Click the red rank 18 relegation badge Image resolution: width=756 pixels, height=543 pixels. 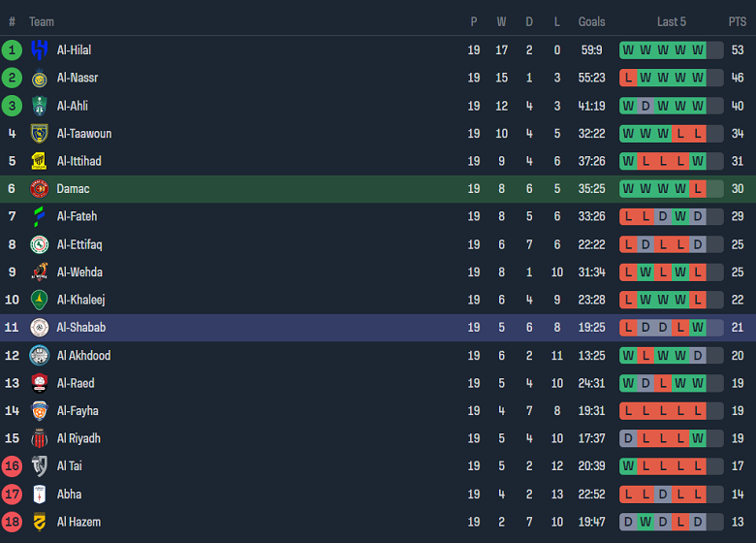[x=12, y=522]
